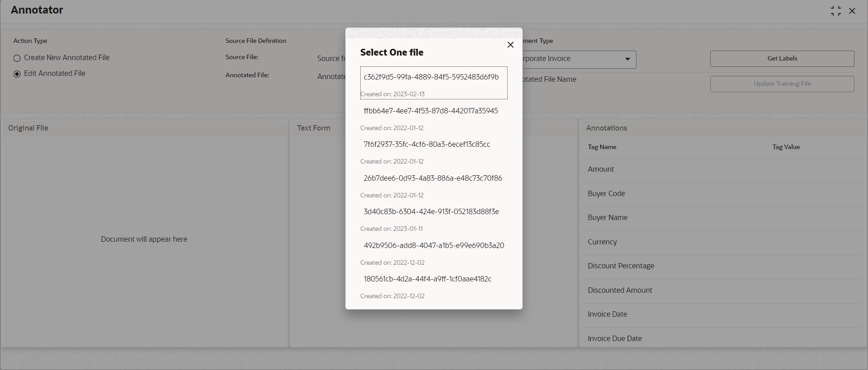
Task: Choose file 180561cb-4d2a-44f4-a9ff-1cf0aae4182c
Action: click(434, 285)
